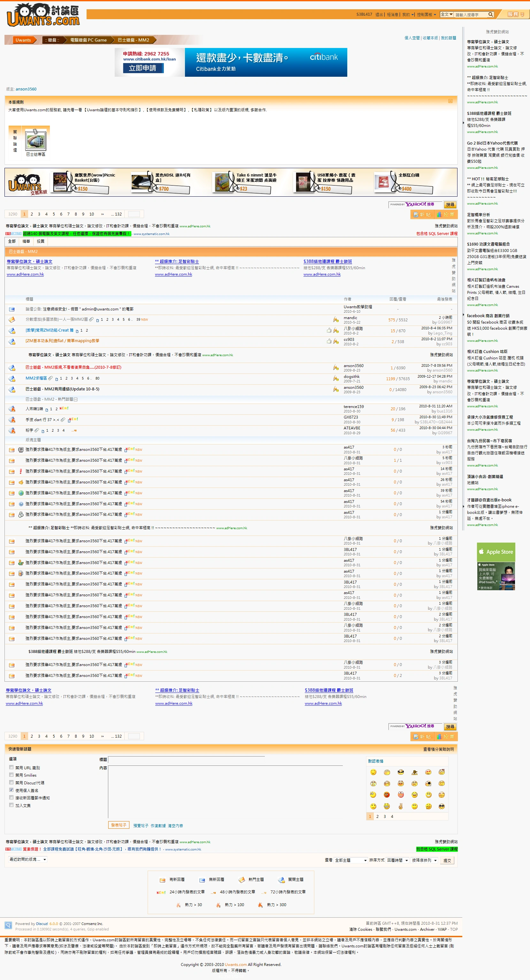The width and height of the screenshot is (530, 980).
Task: Toggle 禁用 Smilies checkbox
Action: coord(12,775)
